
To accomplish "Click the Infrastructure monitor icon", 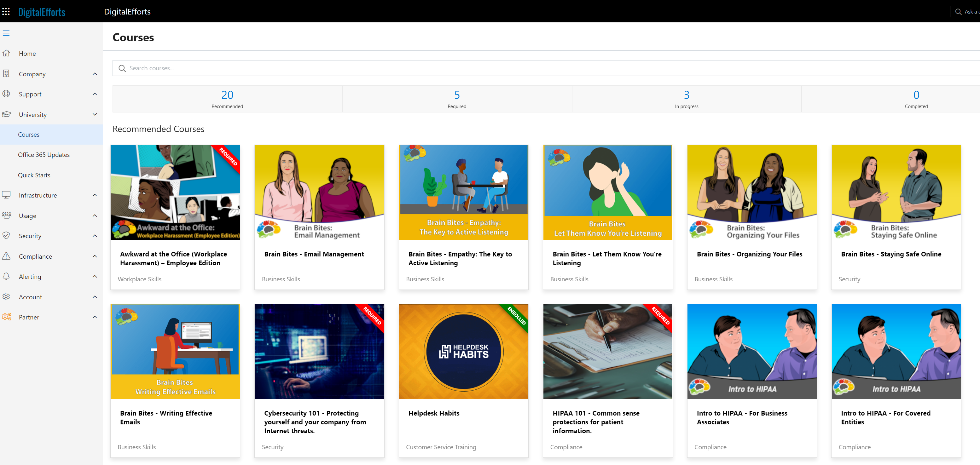I will [x=6, y=195].
